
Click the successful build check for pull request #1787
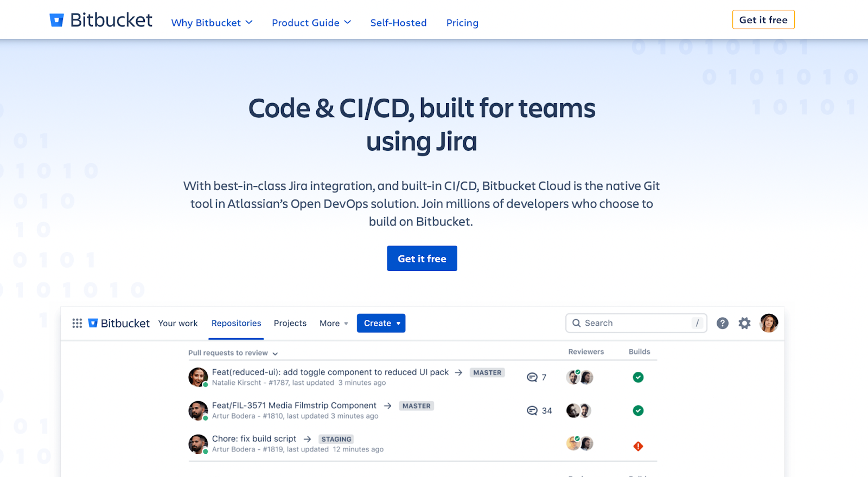(x=638, y=377)
